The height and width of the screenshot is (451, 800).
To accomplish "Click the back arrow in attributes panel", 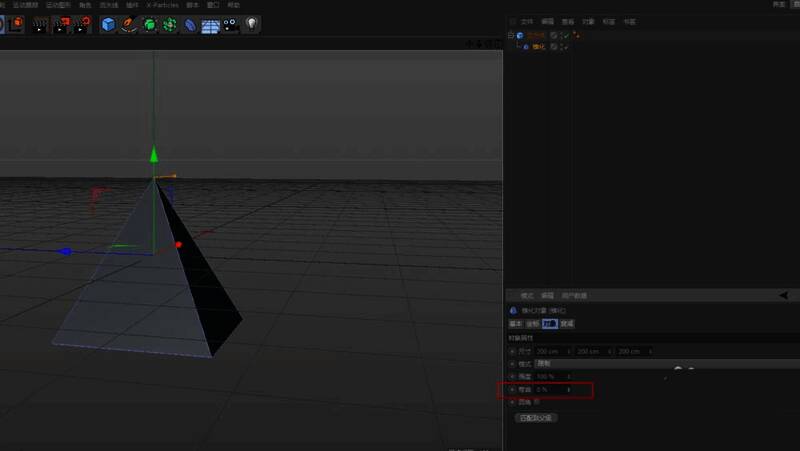I will 783,295.
